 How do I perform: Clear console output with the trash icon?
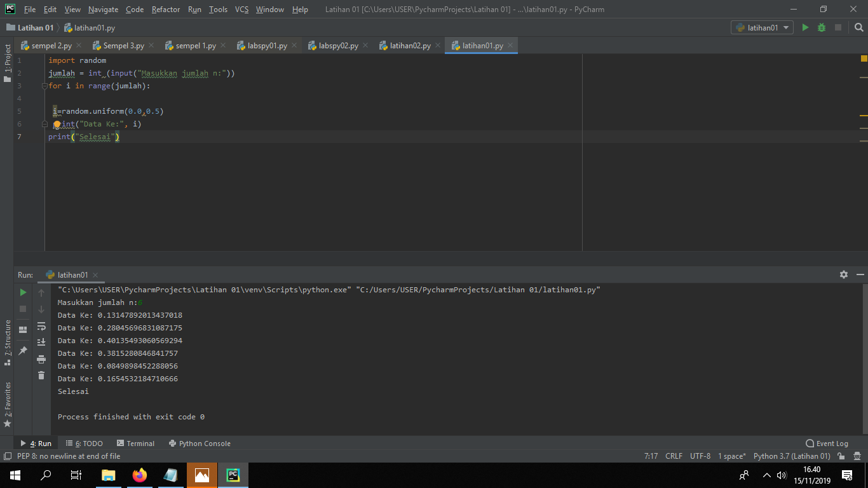[41, 376]
